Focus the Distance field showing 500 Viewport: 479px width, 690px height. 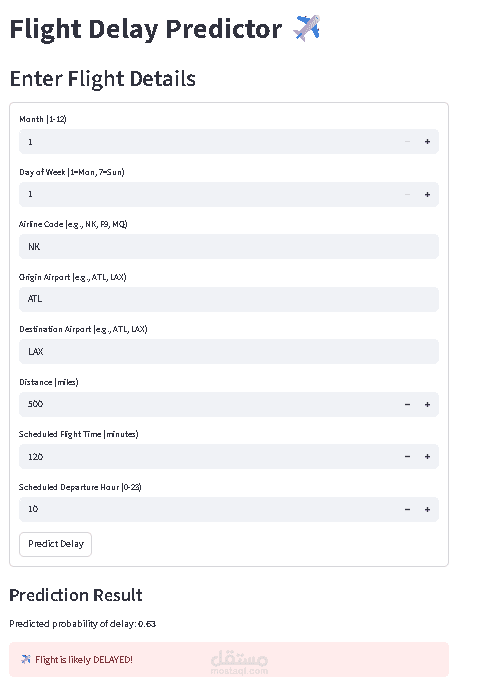pos(208,404)
